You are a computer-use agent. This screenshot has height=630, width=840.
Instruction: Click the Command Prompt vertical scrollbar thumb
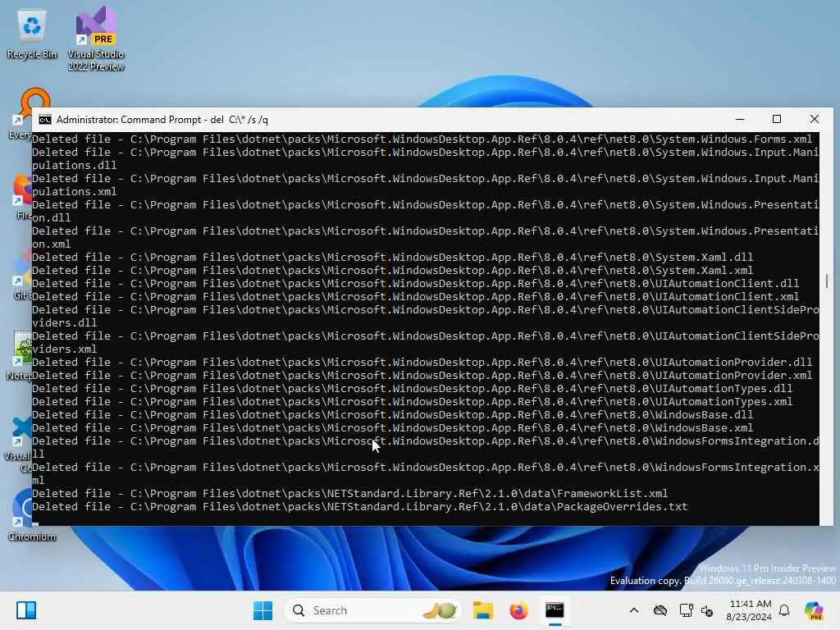pyautogui.click(x=827, y=281)
